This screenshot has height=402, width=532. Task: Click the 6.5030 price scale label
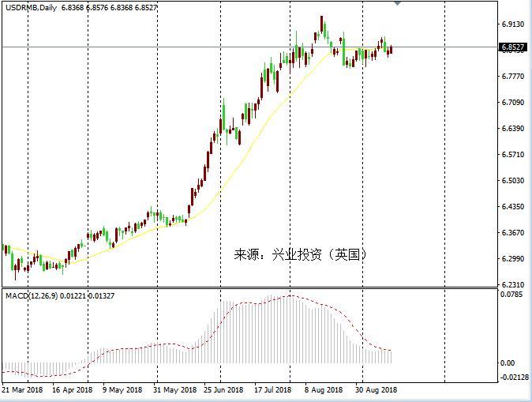[512, 180]
